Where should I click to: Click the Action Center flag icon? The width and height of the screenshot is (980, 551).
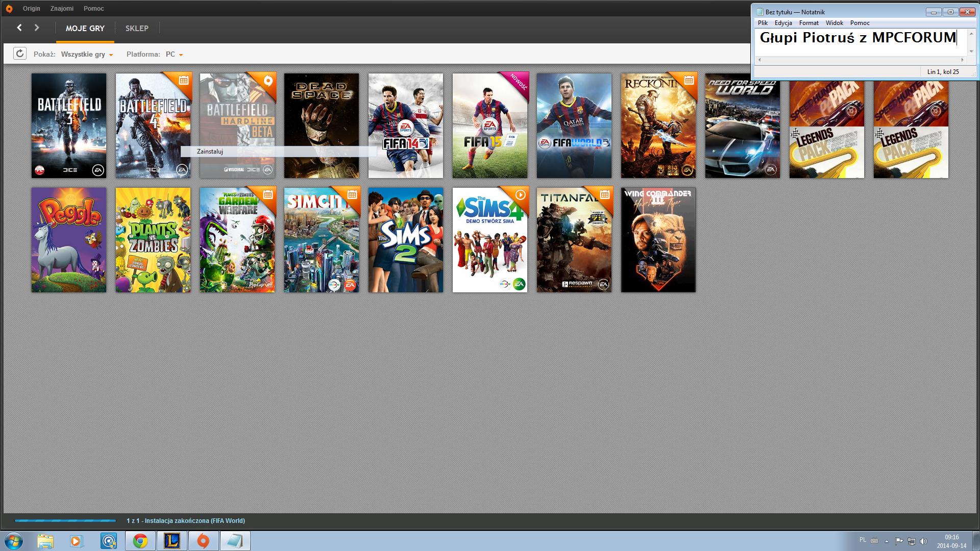(899, 541)
